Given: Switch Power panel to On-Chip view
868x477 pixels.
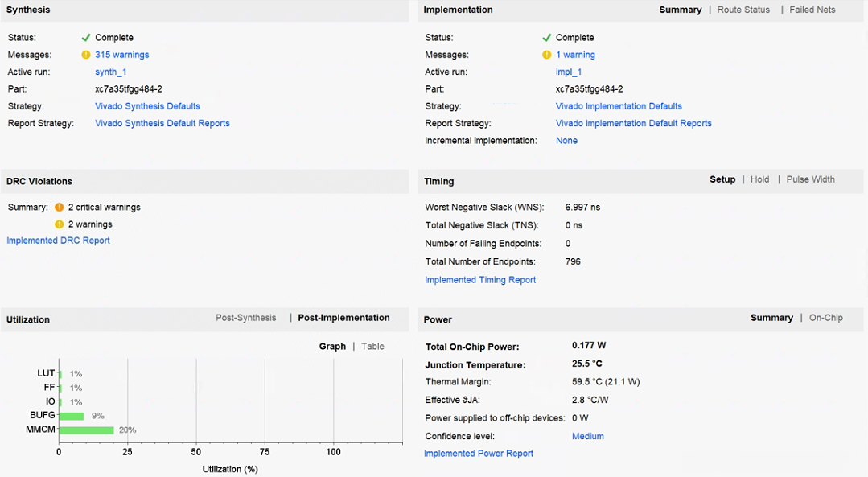Looking at the screenshot, I should pyautogui.click(x=825, y=318).
